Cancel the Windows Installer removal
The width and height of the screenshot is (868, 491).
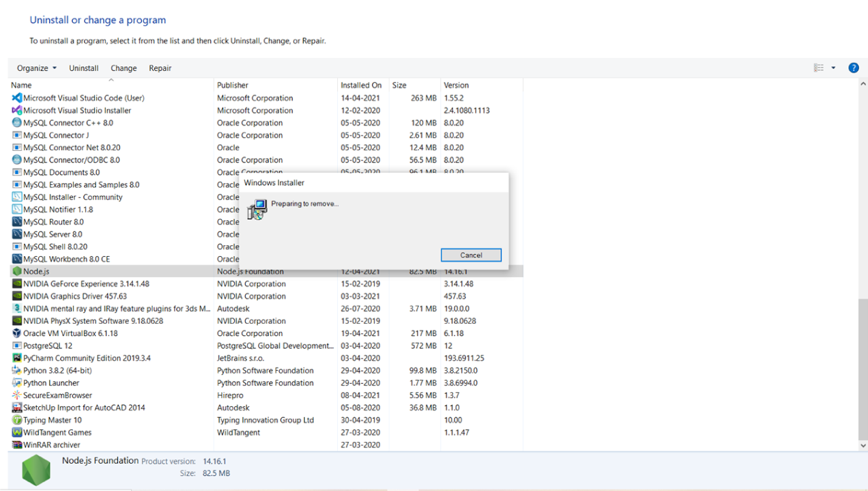(471, 255)
